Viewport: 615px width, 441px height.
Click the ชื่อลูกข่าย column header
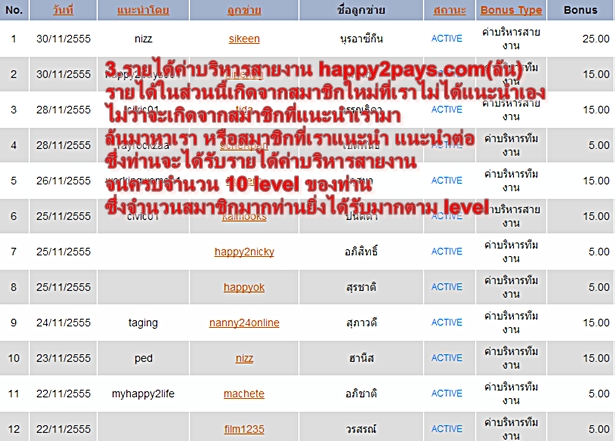pyautogui.click(x=361, y=10)
